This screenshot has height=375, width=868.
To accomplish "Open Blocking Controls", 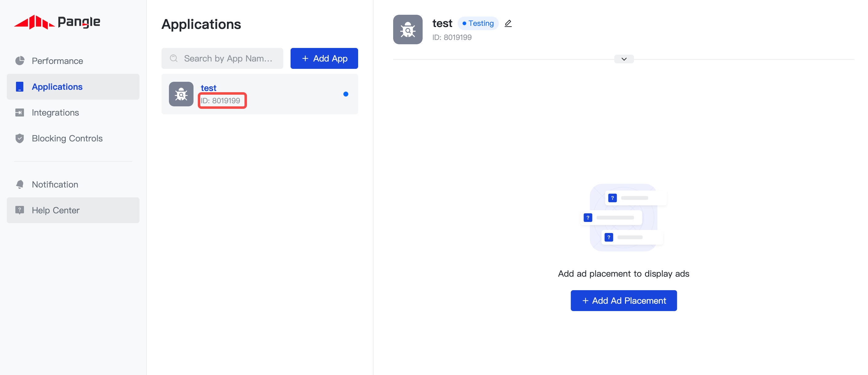I will tap(73, 138).
